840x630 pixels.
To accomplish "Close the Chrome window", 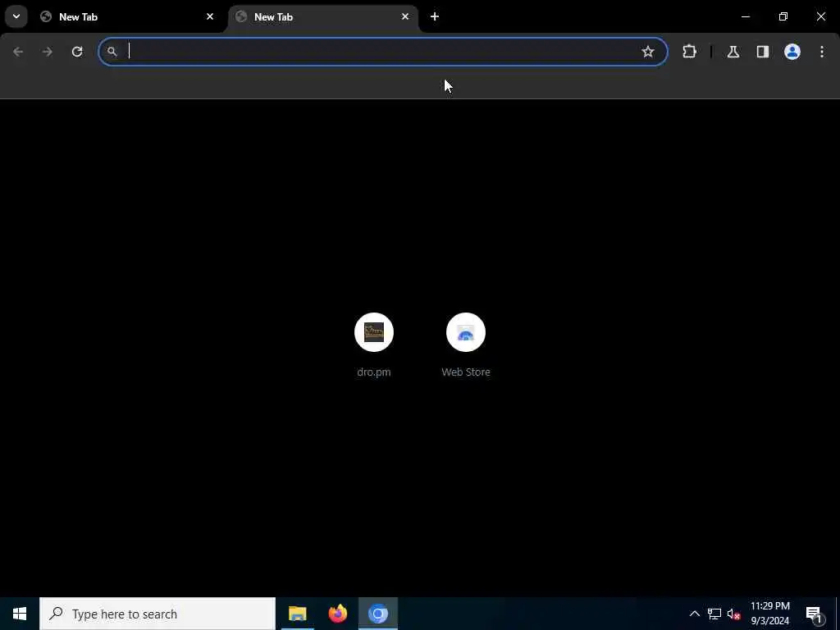I will pyautogui.click(x=820, y=16).
